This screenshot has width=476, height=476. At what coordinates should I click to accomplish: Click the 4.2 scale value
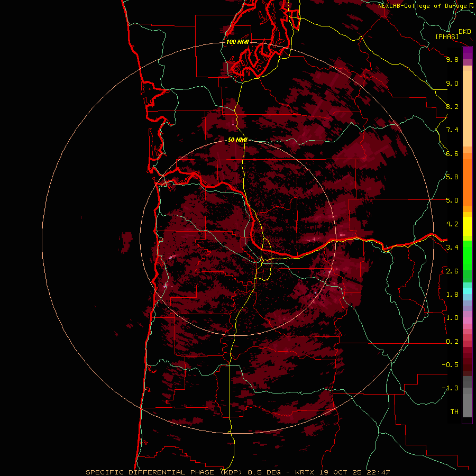click(452, 224)
